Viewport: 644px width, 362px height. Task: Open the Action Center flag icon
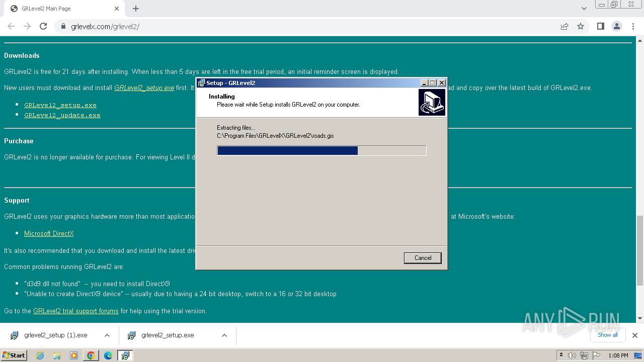point(596,355)
